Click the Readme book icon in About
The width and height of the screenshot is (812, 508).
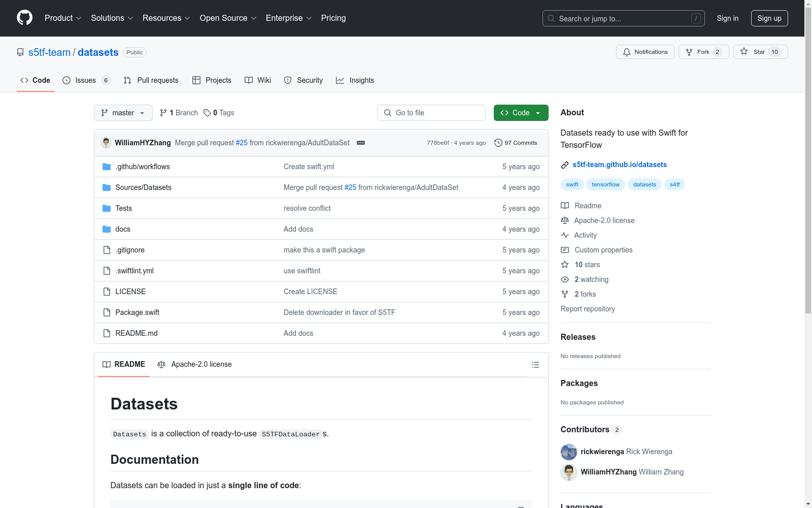pyautogui.click(x=565, y=206)
